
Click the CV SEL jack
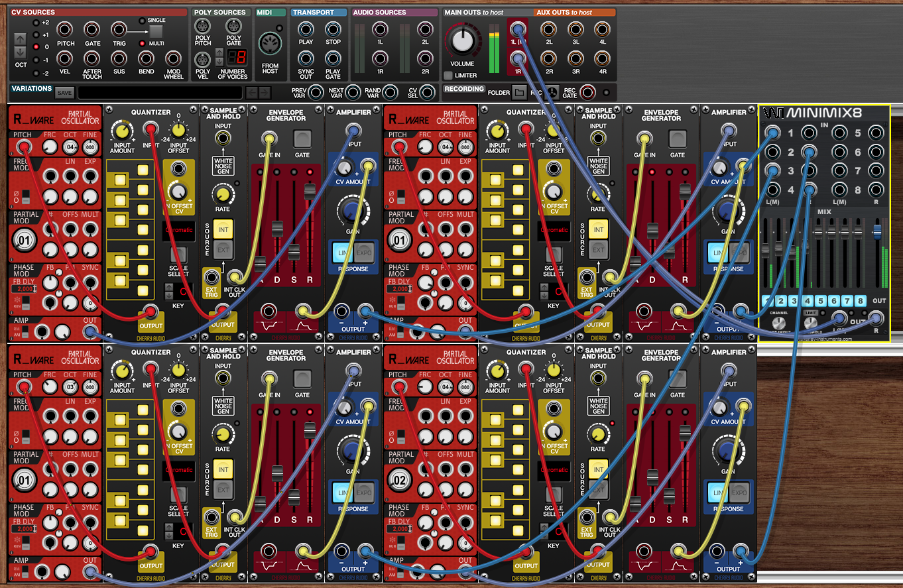(x=428, y=92)
